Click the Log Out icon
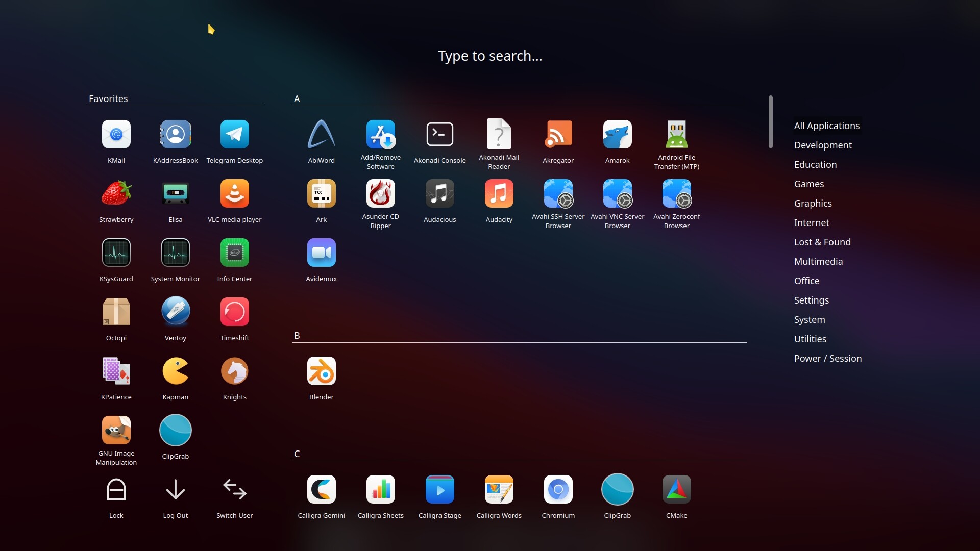The width and height of the screenshot is (980, 551). pos(176,490)
